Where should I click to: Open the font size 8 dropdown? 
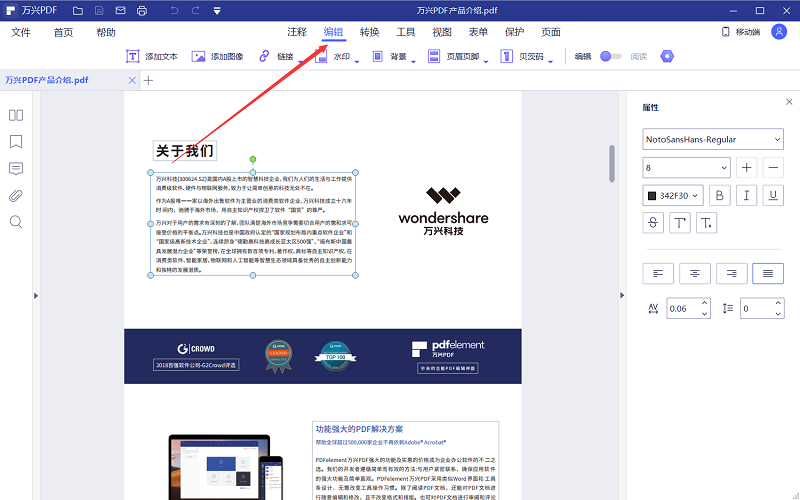[686, 167]
